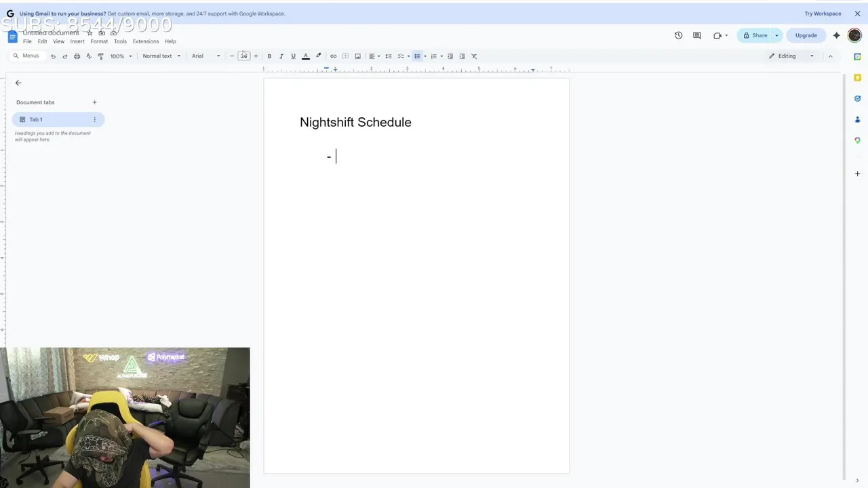This screenshot has width=868, height=488.
Task: Expand numbered list style arrow
Action: coord(441,56)
